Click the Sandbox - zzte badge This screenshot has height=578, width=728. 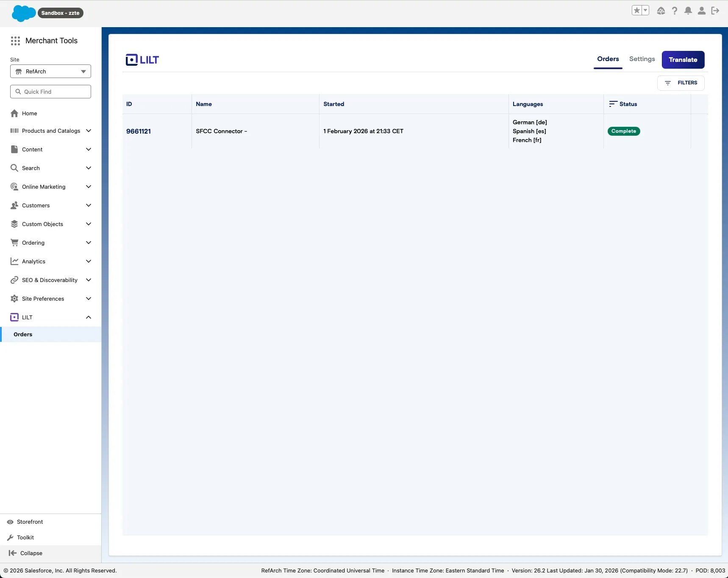pos(60,13)
